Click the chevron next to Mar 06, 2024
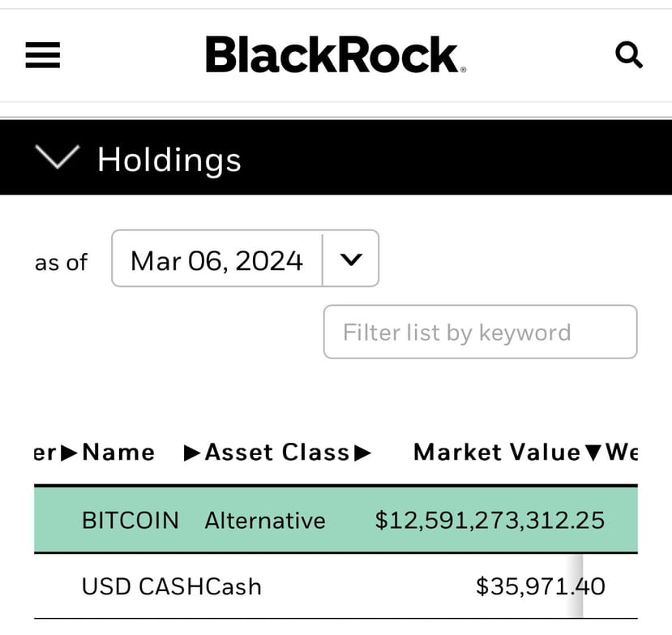The width and height of the screenshot is (672, 635). [351, 259]
